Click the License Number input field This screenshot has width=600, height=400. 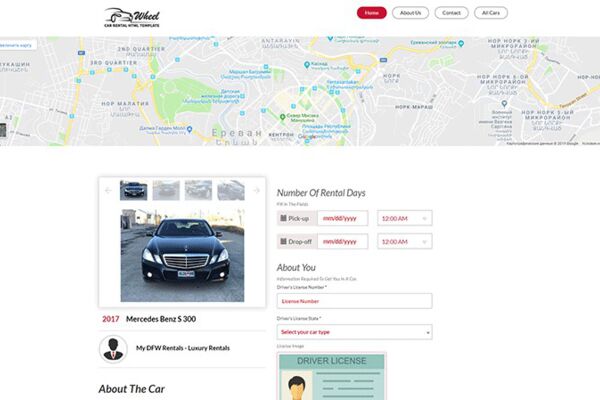point(355,301)
